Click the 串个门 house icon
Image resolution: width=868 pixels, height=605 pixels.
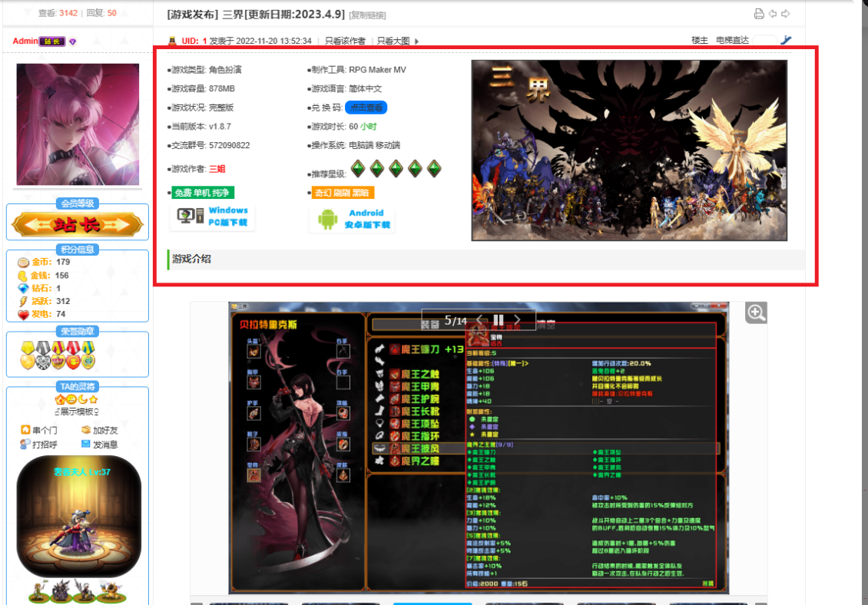[25, 429]
